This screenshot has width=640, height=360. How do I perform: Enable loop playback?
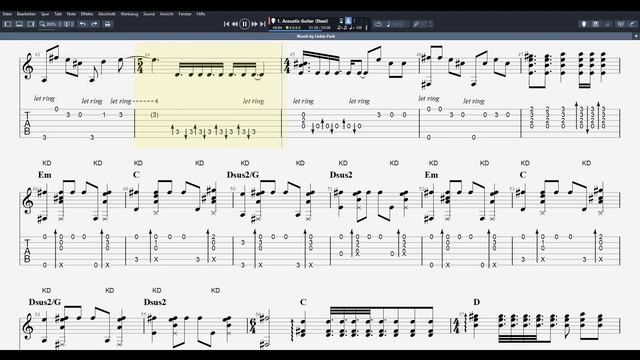point(378,24)
